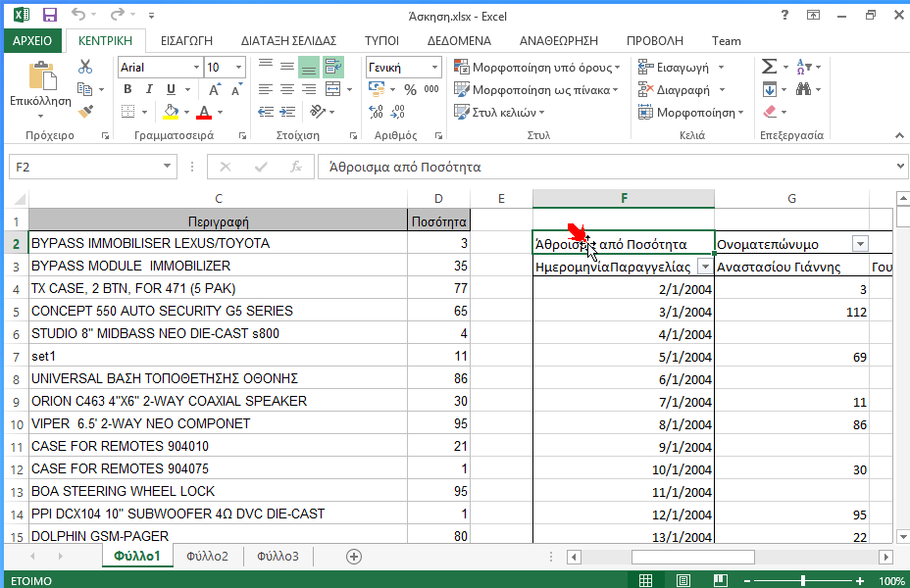The image size is (910, 588).
Task: Switch to Page Break Preview view
Action: pyautogui.click(x=720, y=580)
